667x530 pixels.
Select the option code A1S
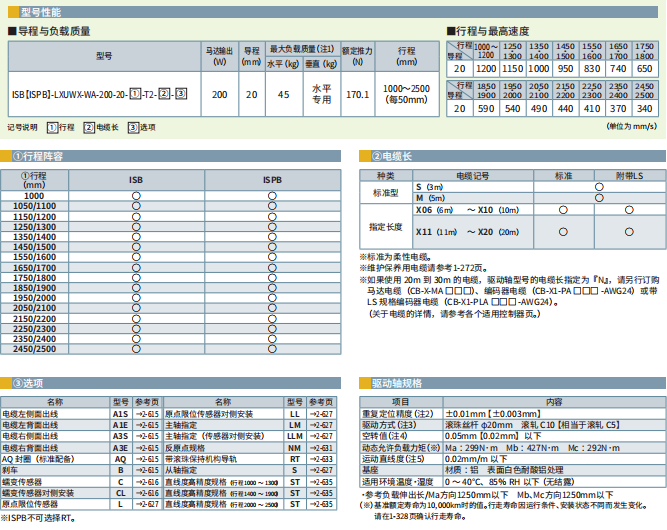[x=120, y=414]
